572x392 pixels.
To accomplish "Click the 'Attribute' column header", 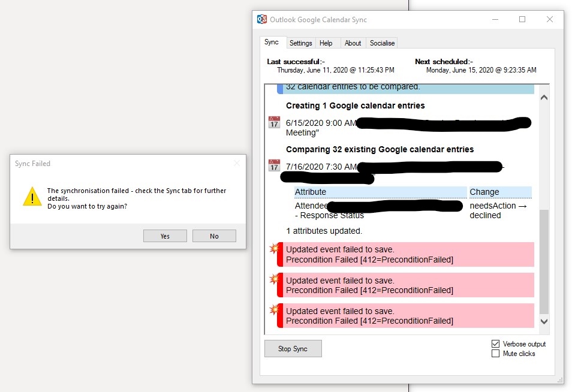I will tap(381, 192).
